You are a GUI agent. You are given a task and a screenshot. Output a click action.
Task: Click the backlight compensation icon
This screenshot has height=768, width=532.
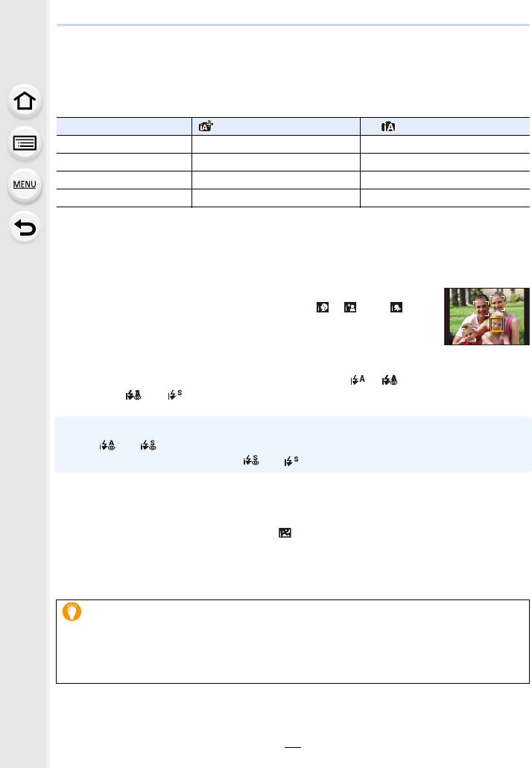[x=285, y=532]
